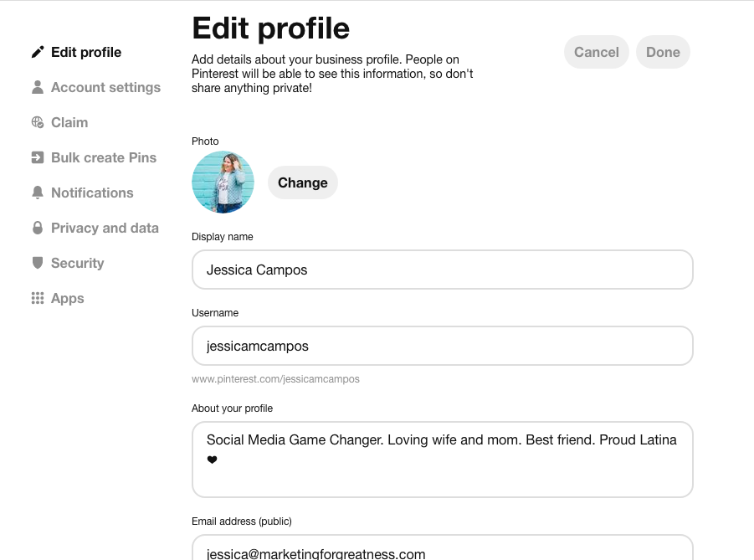Click the person icon for Account settings
The width and height of the screenshot is (754, 560).
(x=37, y=87)
